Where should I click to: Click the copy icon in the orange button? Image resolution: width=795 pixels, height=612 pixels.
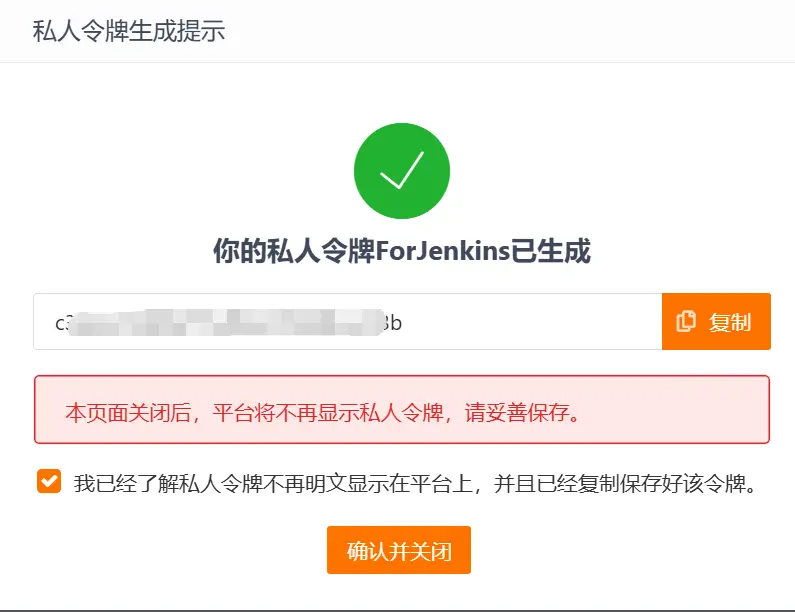tap(686, 321)
